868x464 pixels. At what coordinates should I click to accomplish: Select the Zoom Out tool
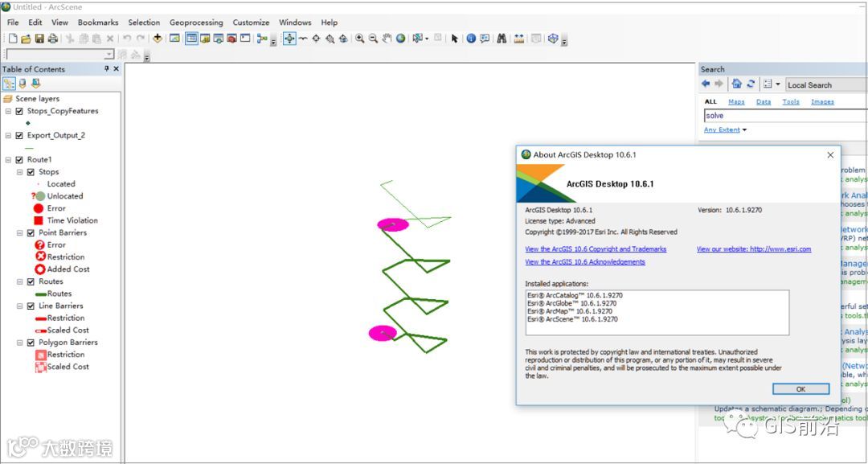373,39
